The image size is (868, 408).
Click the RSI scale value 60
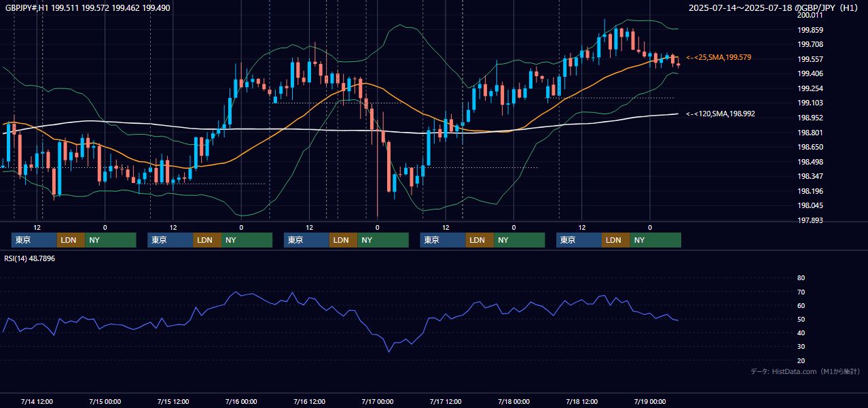(801, 306)
